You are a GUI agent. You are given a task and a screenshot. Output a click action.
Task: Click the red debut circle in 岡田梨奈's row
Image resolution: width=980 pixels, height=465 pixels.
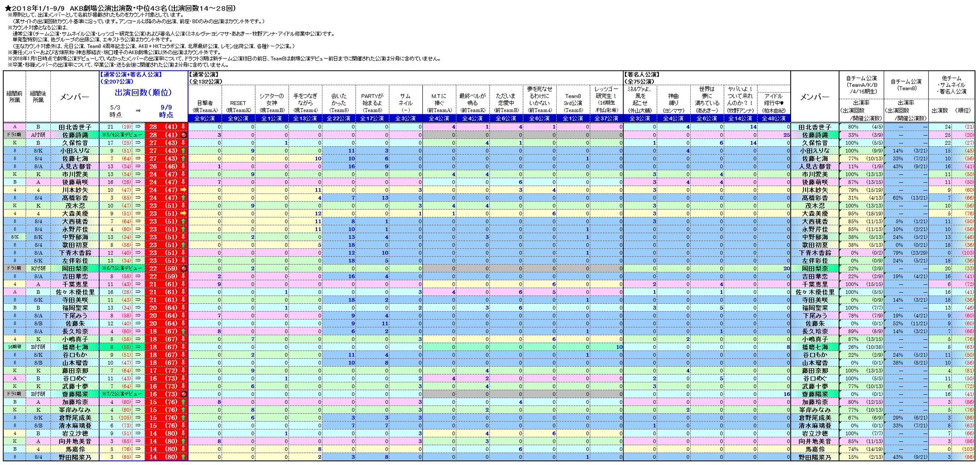(x=183, y=268)
